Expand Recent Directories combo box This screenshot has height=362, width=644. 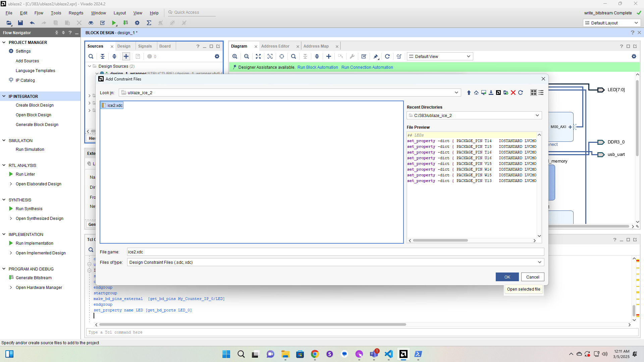click(x=537, y=116)
